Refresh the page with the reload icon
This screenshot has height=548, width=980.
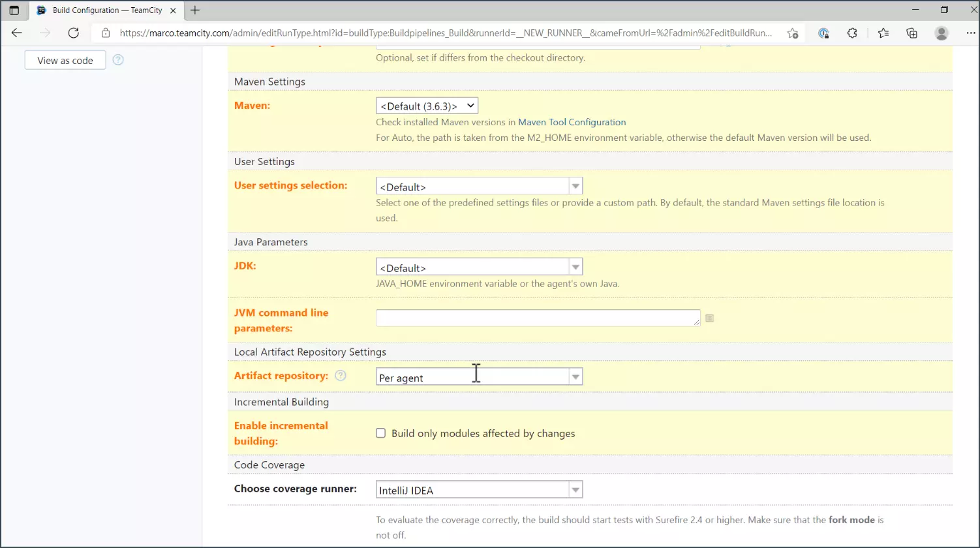click(74, 33)
